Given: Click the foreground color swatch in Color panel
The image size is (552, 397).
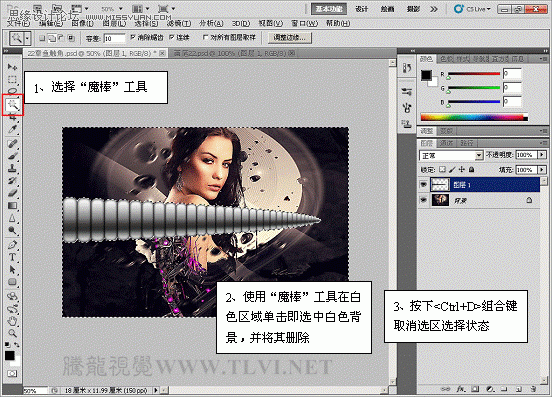Looking at the screenshot, I should tap(426, 75).
